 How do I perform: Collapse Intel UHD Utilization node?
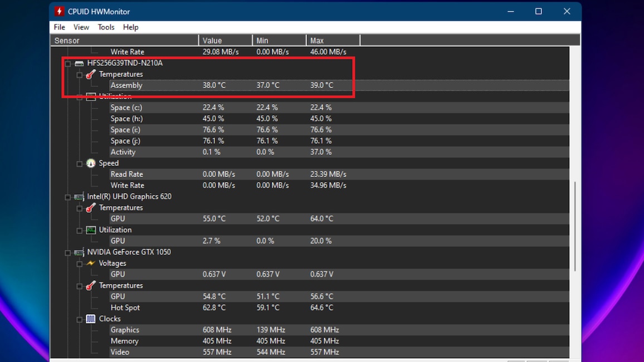79,231
